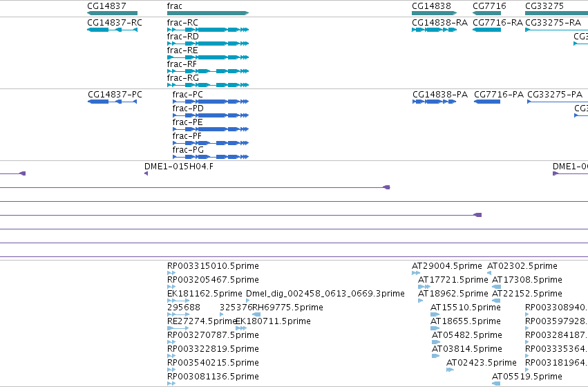Select the CG33275 gene label
This screenshot has width=588, height=387.
544,6
